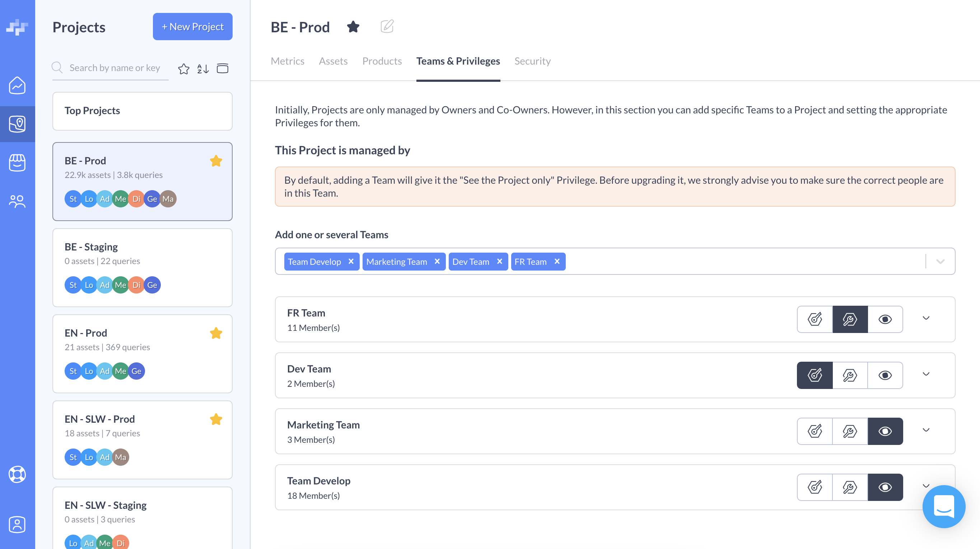
Task: Open the chat support bubble
Action: tap(943, 506)
